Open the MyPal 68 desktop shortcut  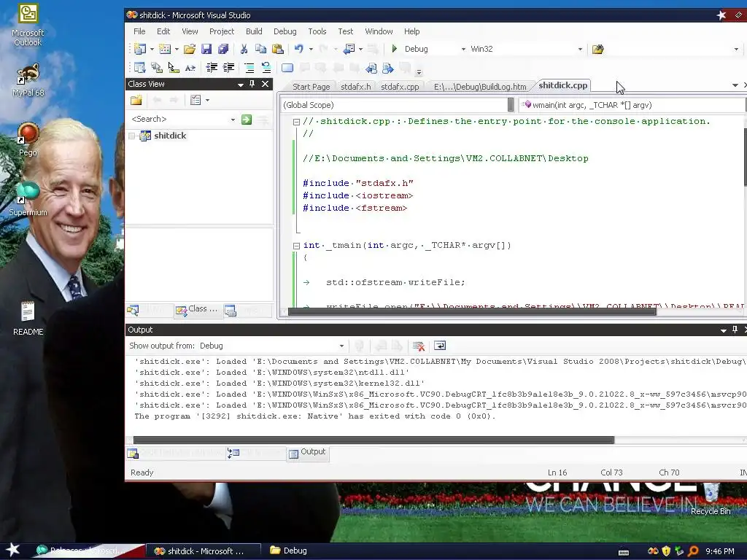(28, 80)
